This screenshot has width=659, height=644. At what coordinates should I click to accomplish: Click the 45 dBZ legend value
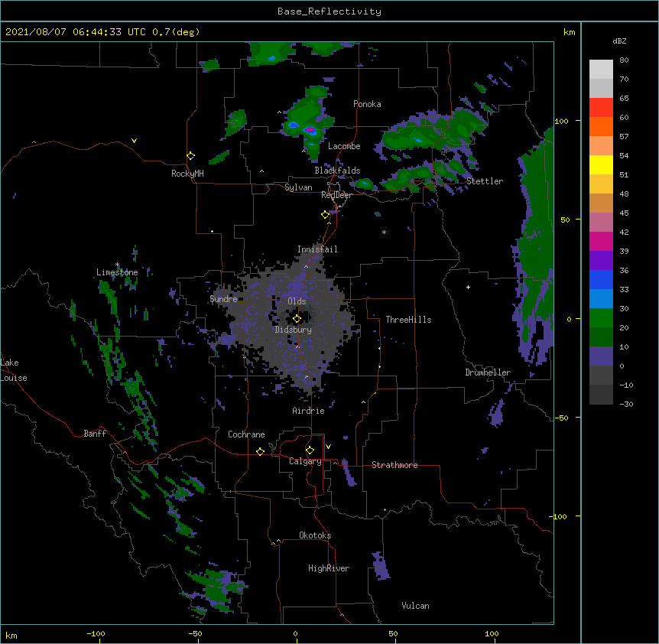click(624, 213)
